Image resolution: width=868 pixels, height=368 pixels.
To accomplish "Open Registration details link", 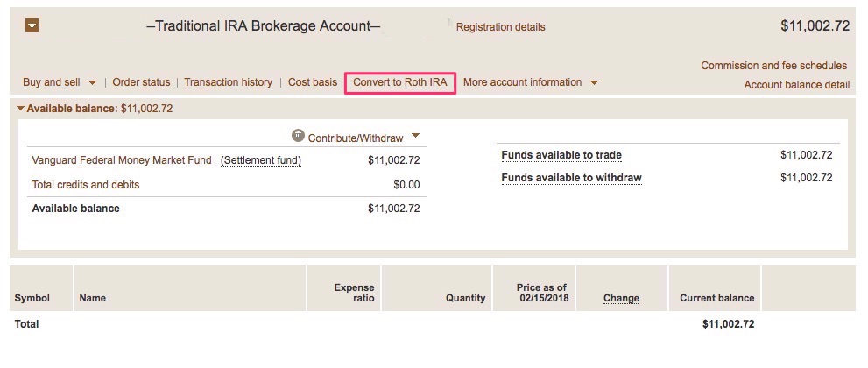I will [x=500, y=27].
